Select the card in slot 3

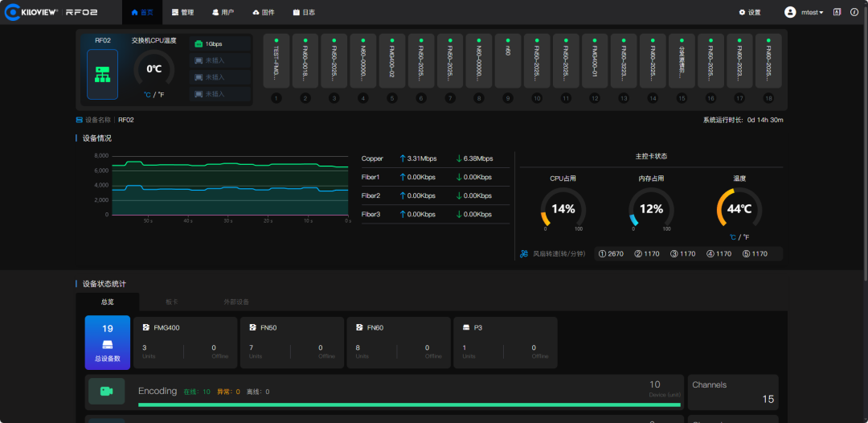334,61
